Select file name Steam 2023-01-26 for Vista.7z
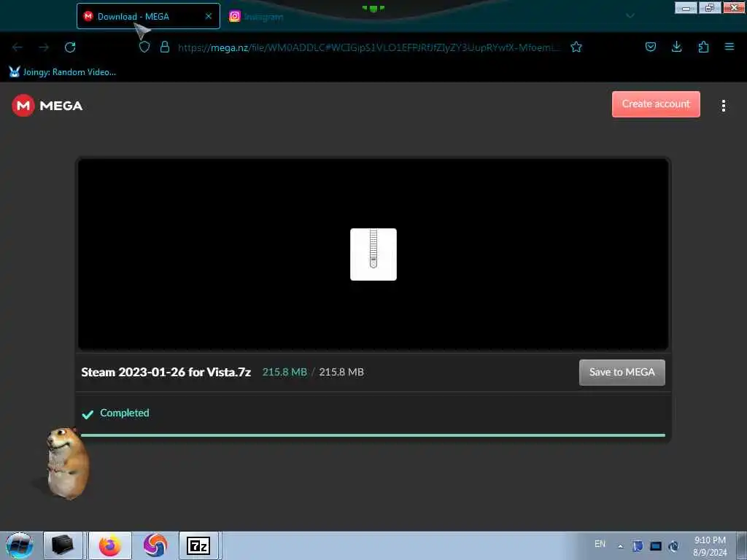 pos(166,372)
